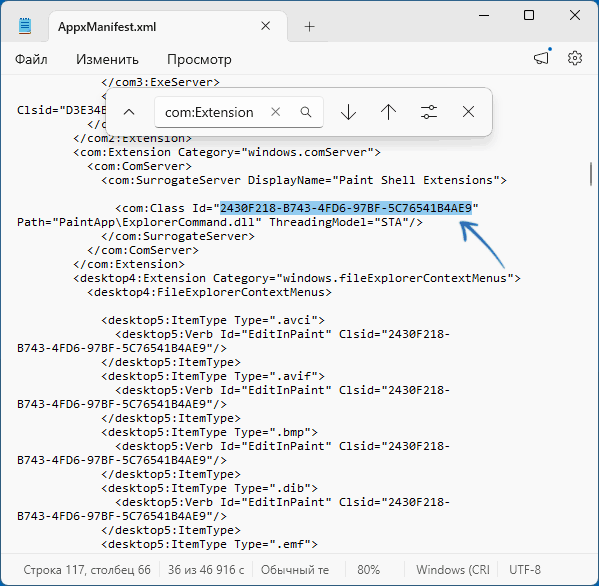Click the Path="PaintApp\ExplorerCommand.dll" text
Image resolution: width=599 pixels, height=586 pixels.
click(x=139, y=222)
